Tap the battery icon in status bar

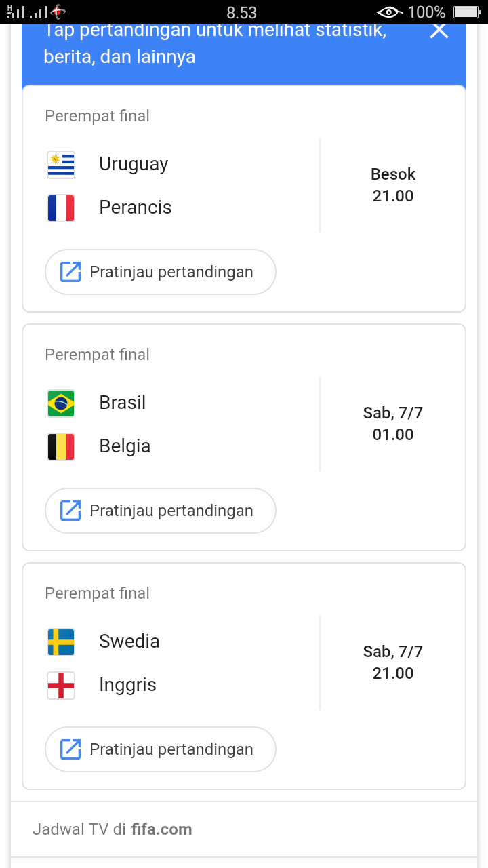(466, 12)
